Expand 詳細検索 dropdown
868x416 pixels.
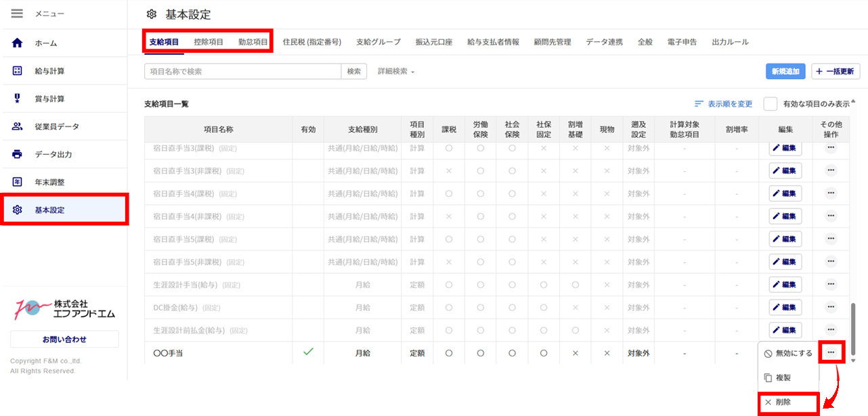click(x=396, y=71)
